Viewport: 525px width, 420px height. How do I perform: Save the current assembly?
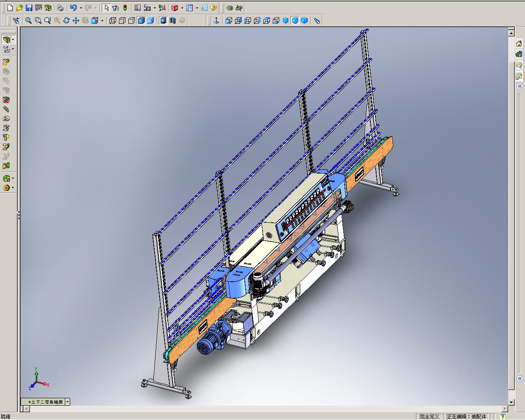tap(29, 8)
